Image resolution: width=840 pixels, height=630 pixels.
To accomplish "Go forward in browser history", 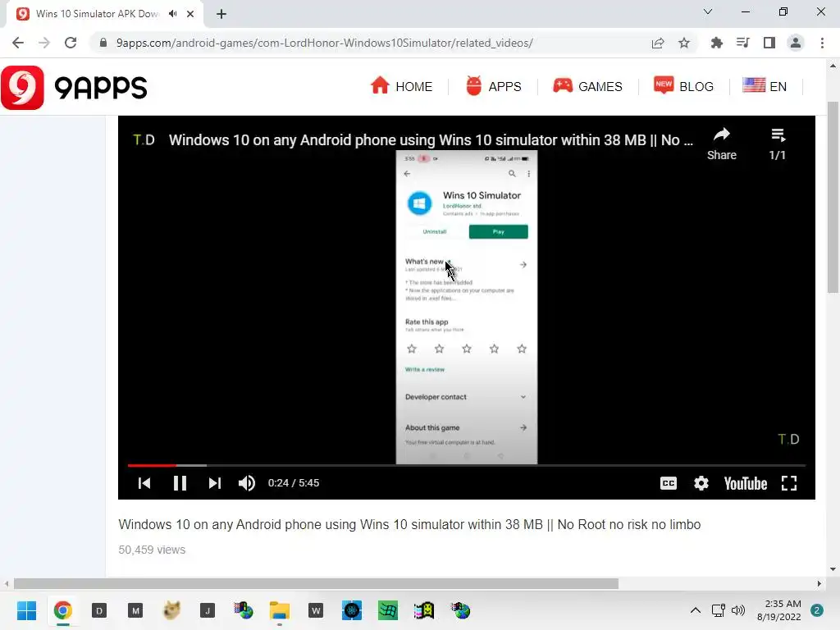I will point(44,43).
